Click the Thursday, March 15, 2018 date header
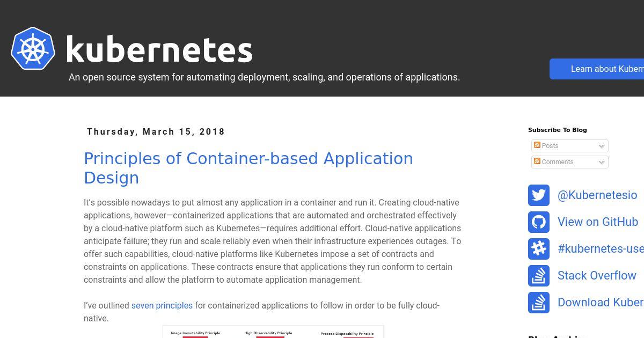644x338 pixels. (156, 131)
